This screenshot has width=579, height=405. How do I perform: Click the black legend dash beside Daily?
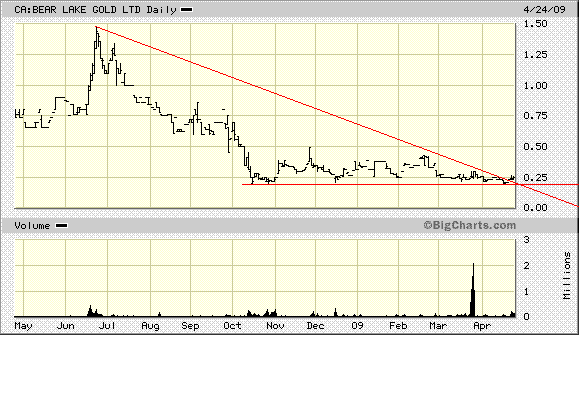(x=186, y=10)
